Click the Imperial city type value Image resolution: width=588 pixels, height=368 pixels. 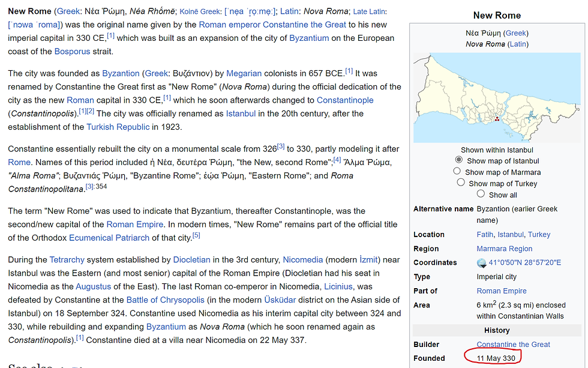coord(497,277)
